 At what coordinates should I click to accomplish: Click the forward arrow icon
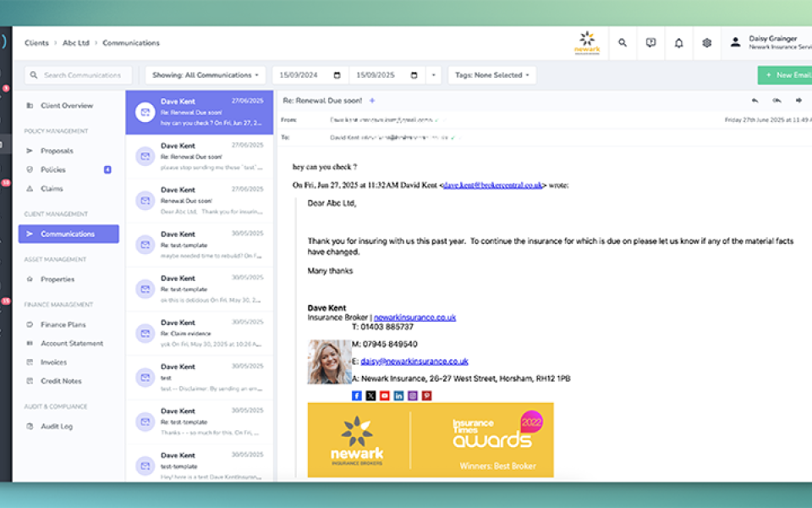pyautogui.click(x=798, y=101)
